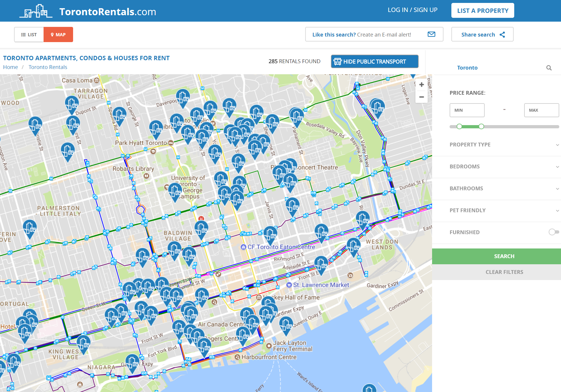This screenshot has width=561, height=392.
Task: Click Jack Layton Ferry Terminal marker
Action: point(269,346)
